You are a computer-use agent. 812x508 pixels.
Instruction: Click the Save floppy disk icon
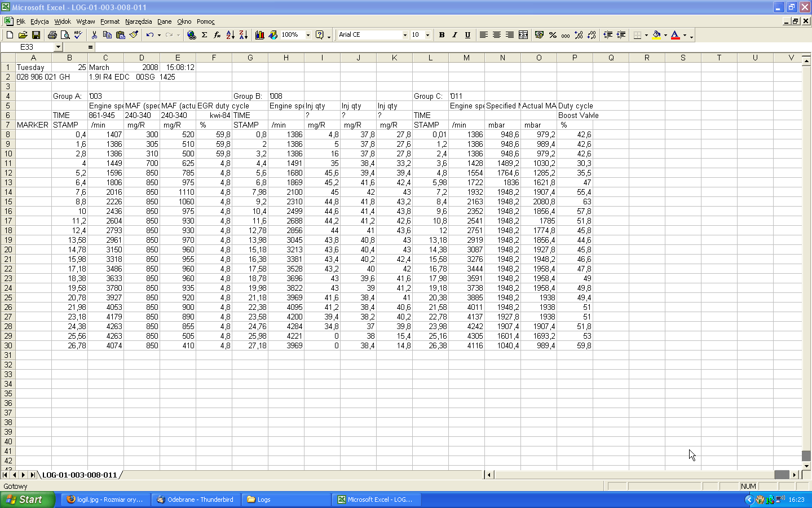(x=36, y=35)
